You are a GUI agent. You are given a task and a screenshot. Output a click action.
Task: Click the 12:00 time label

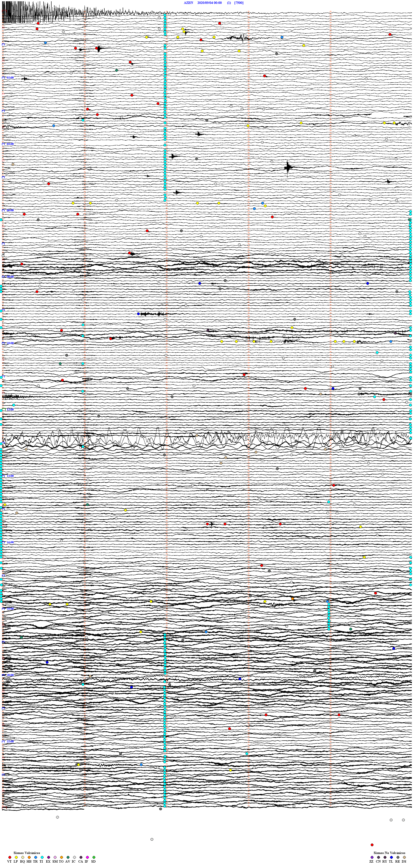pos(10,409)
